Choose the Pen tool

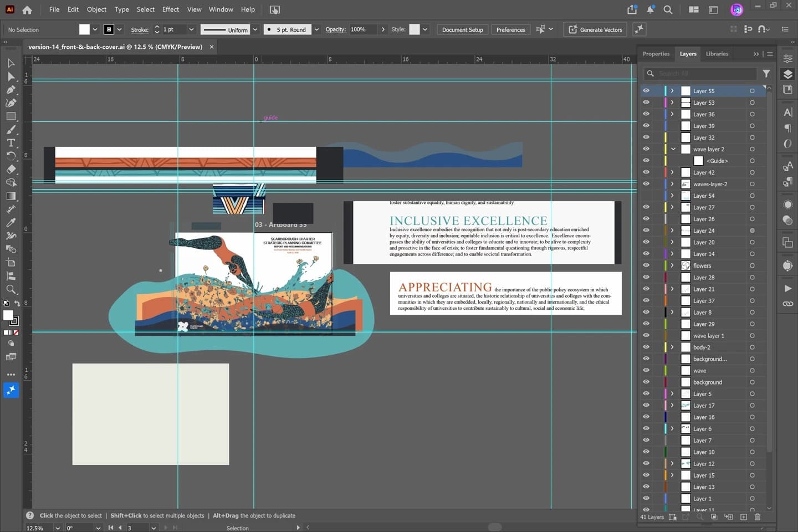tap(11, 90)
